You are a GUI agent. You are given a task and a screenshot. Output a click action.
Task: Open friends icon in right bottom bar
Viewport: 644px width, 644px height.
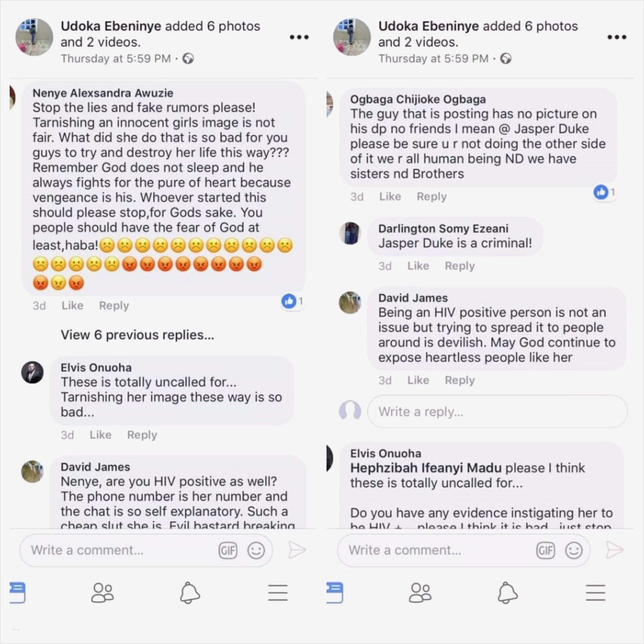420,592
